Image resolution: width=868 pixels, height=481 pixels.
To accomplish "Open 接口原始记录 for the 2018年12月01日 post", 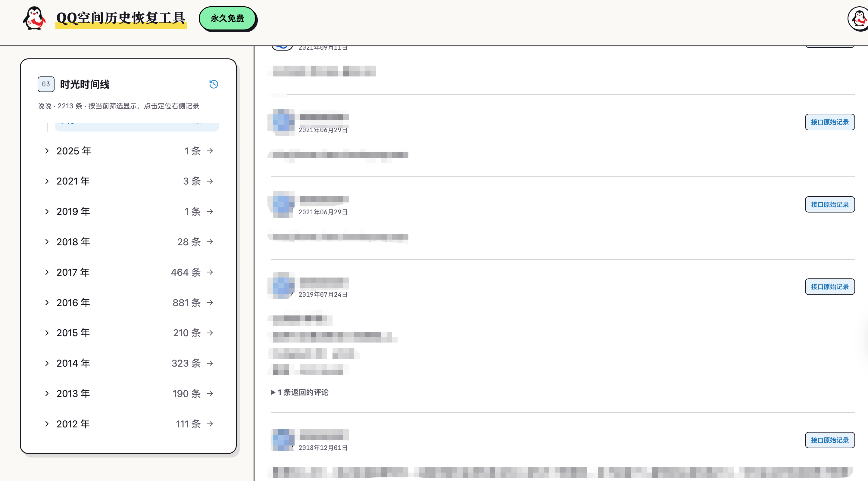I will coord(829,440).
